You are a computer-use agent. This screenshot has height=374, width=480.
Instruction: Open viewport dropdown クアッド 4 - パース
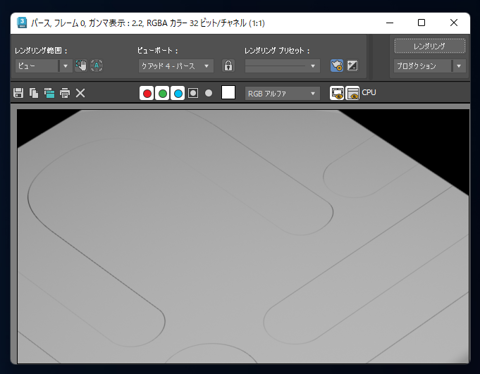[176, 66]
